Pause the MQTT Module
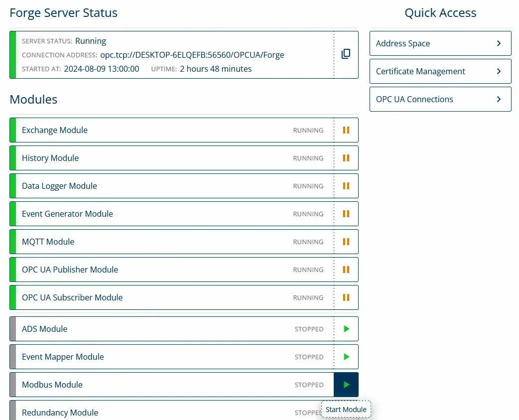Screen dimensions: 519x420 tap(346, 242)
